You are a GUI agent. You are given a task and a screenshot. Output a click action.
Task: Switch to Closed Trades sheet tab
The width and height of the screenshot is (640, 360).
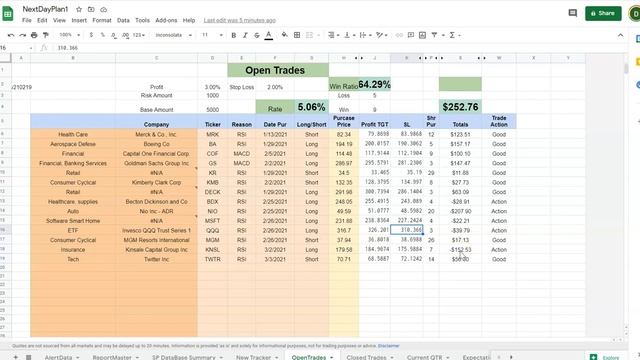point(370,357)
